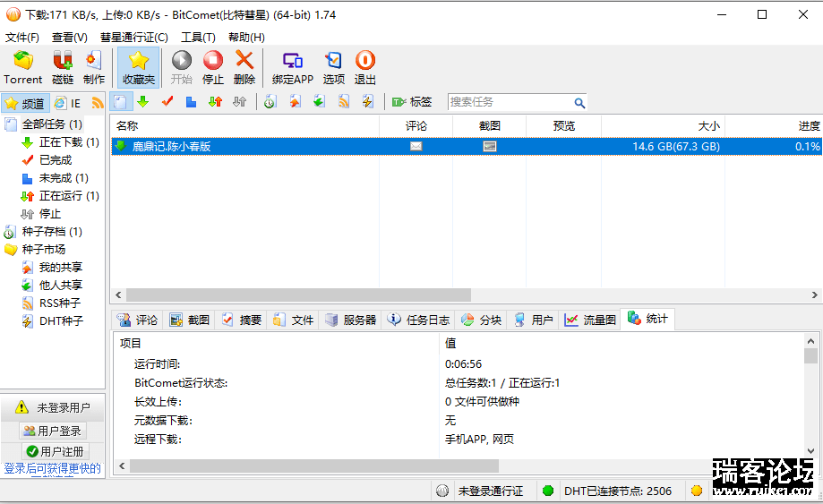Click the 开始 start button

[182, 68]
